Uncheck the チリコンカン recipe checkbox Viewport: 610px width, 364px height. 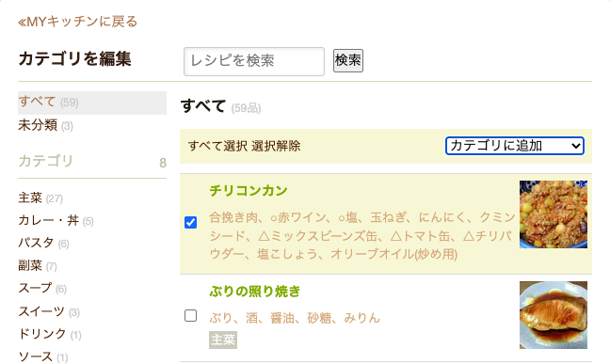pyautogui.click(x=190, y=222)
